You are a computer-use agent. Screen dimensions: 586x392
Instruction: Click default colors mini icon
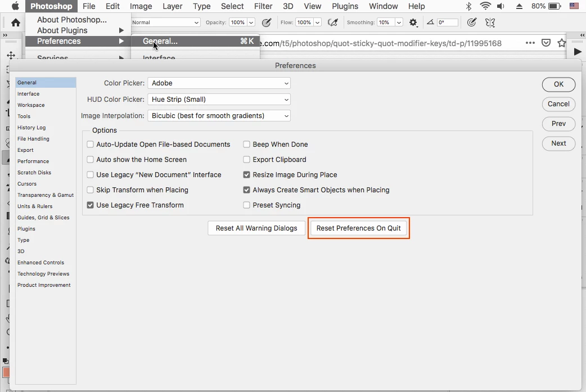5,361
